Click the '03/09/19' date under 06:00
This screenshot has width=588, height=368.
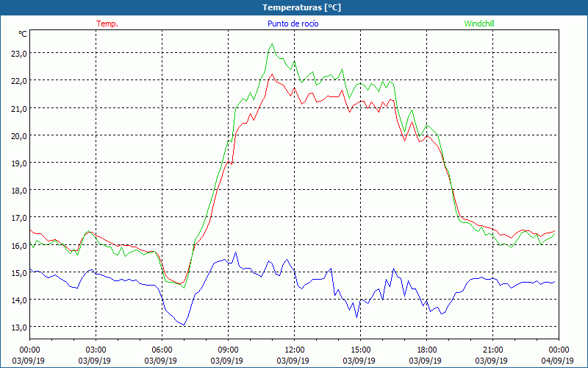[160, 361]
